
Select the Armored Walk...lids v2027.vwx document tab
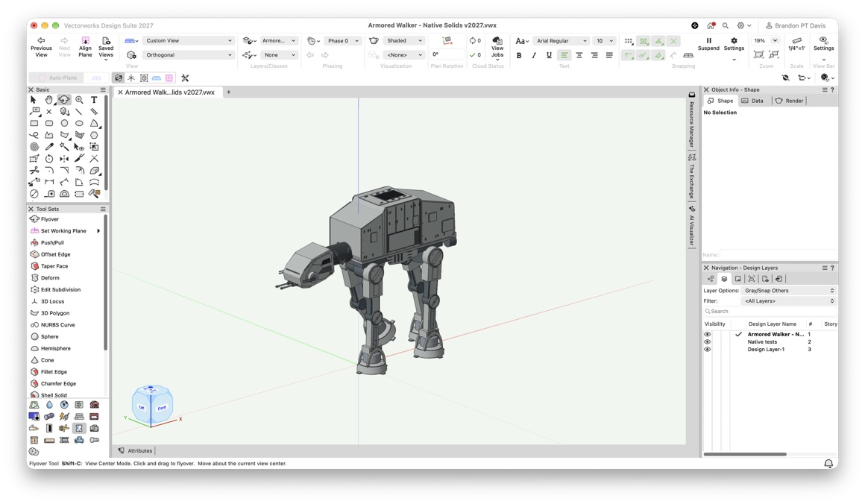(x=169, y=92)
